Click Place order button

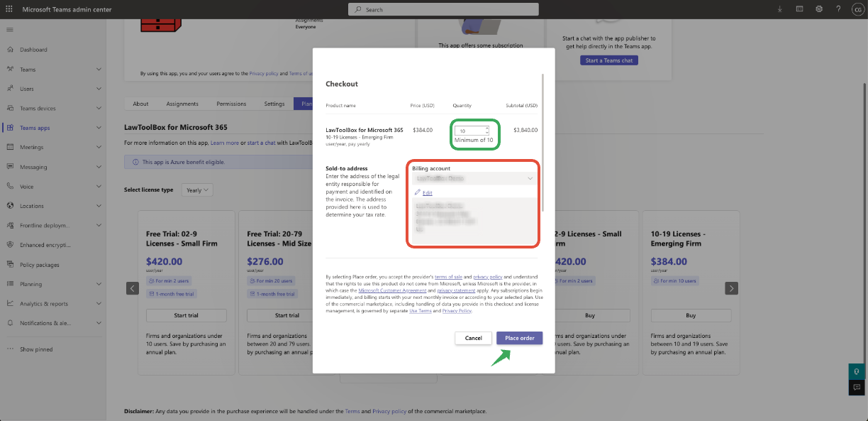520,338
